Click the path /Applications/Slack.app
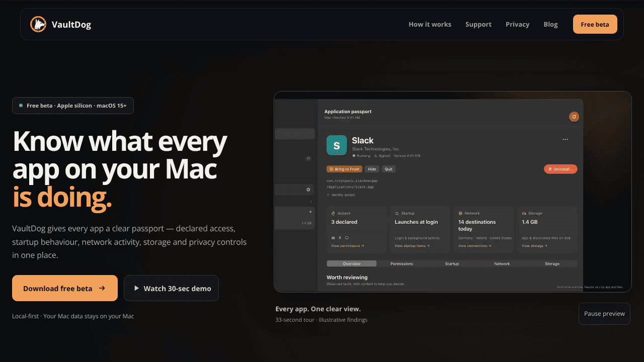Image resolution: width=644 pixels, height=362 pixels. click(350, 187)
